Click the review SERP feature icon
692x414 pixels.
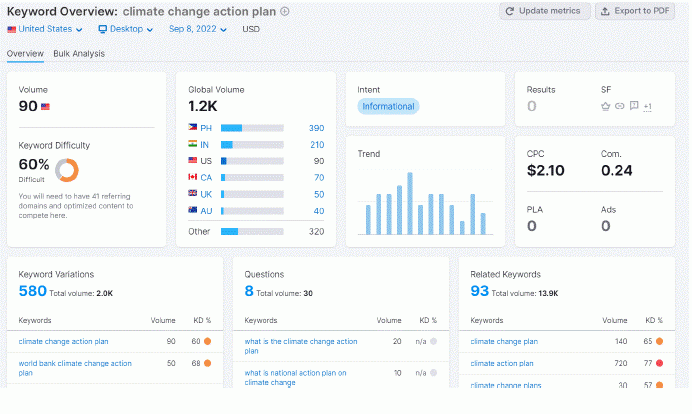click(634, 106)
